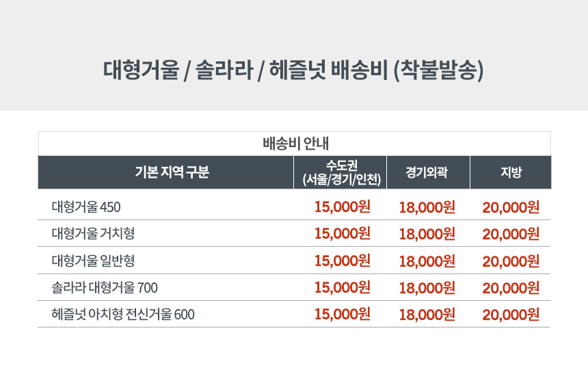Viewport: 588px width, 374px height.
Task: Select the 수도권 (서울/경기/인천) column header
Action: pyautogui.click(x=341, y=173)
